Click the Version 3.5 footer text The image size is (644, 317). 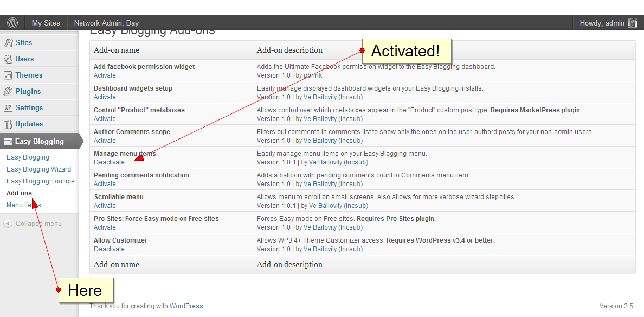[x=616, y=306]
